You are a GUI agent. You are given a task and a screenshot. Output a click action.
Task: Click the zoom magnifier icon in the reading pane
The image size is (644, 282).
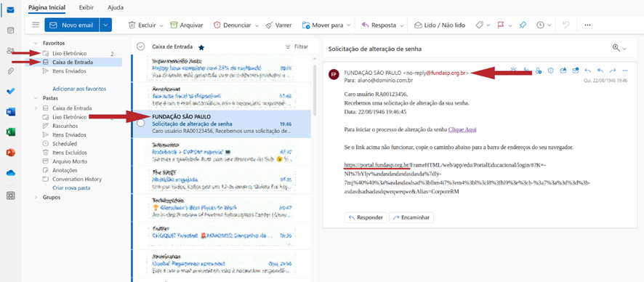pos(616,48)
